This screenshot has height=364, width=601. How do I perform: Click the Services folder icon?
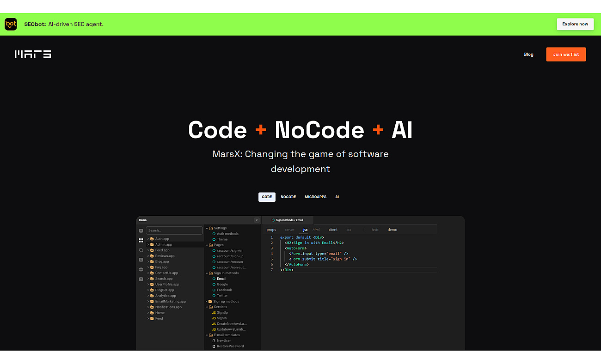[211, 307]
